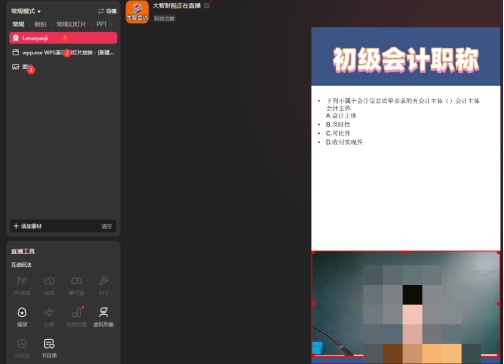Click option A.会计主体 in the slide
Viewport: 504px width, 364px height.
tap(341, 116)
